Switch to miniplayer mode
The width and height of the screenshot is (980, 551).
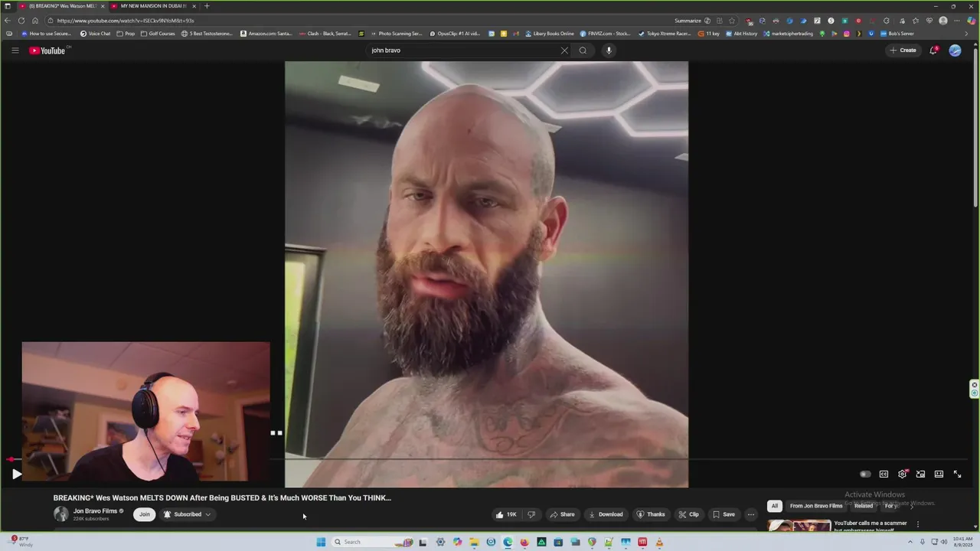click(x=920, y=474)
